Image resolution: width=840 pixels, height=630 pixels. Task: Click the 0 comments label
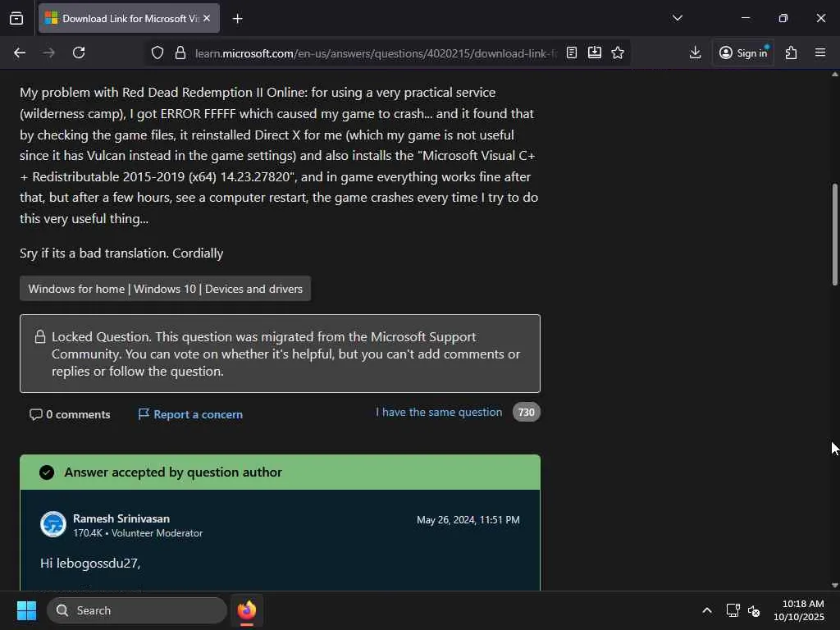pos(70,414)
